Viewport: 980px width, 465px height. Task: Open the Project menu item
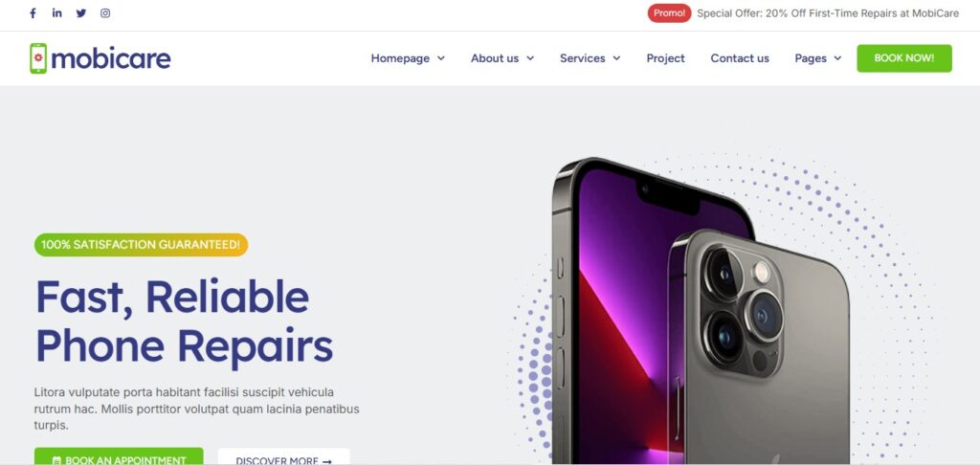click(666, 58)
